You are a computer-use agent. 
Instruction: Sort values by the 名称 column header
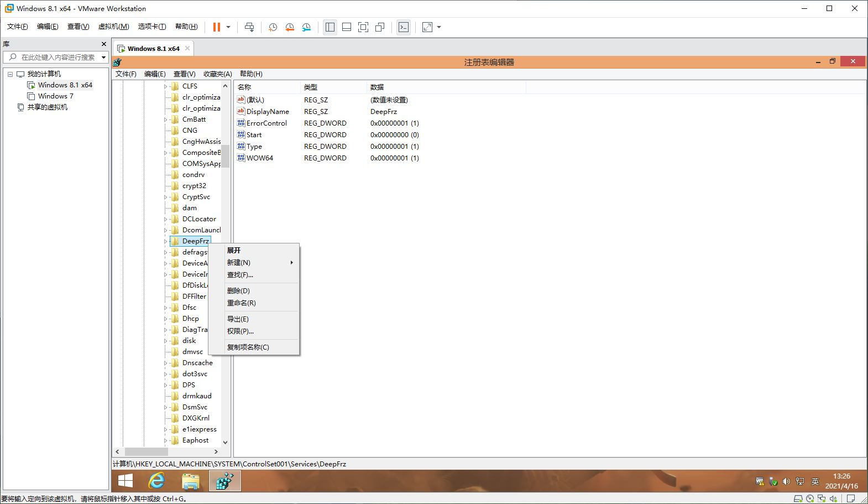pos(267,87)
